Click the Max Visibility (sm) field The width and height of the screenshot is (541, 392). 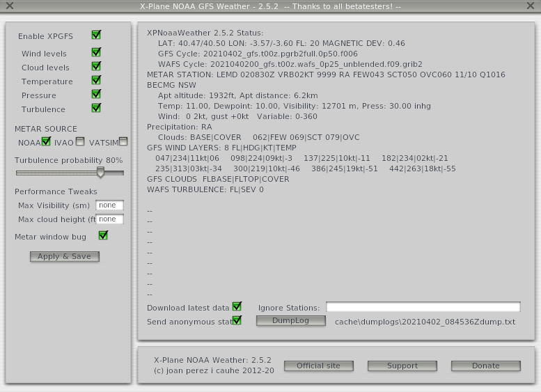point(110,205)
